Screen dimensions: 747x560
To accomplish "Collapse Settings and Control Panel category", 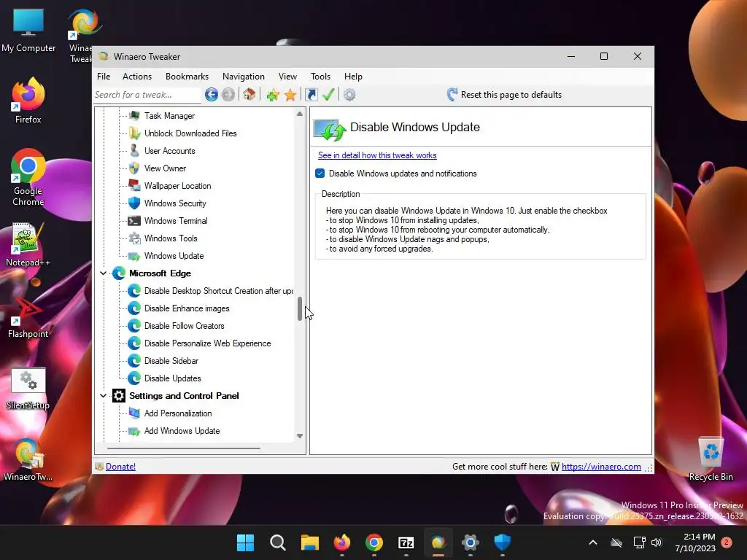I will click(x=103, y=396).
